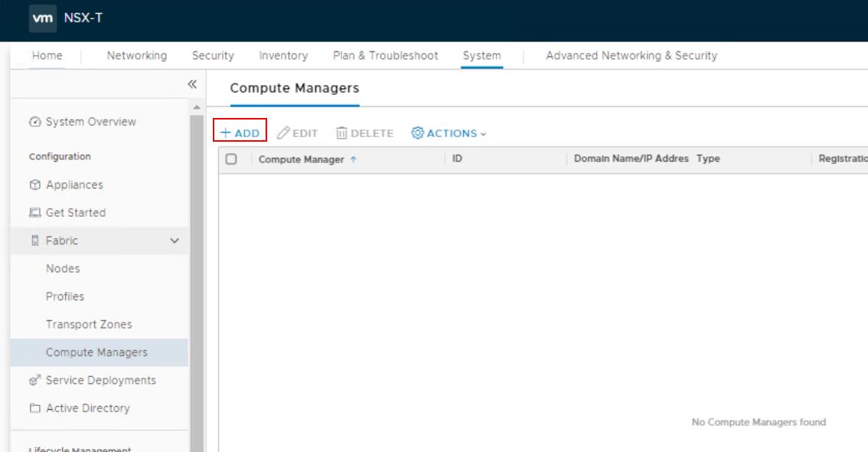This screenshot has width=868, height=452.
Task: Select the System tab
Action: [481, 55]
